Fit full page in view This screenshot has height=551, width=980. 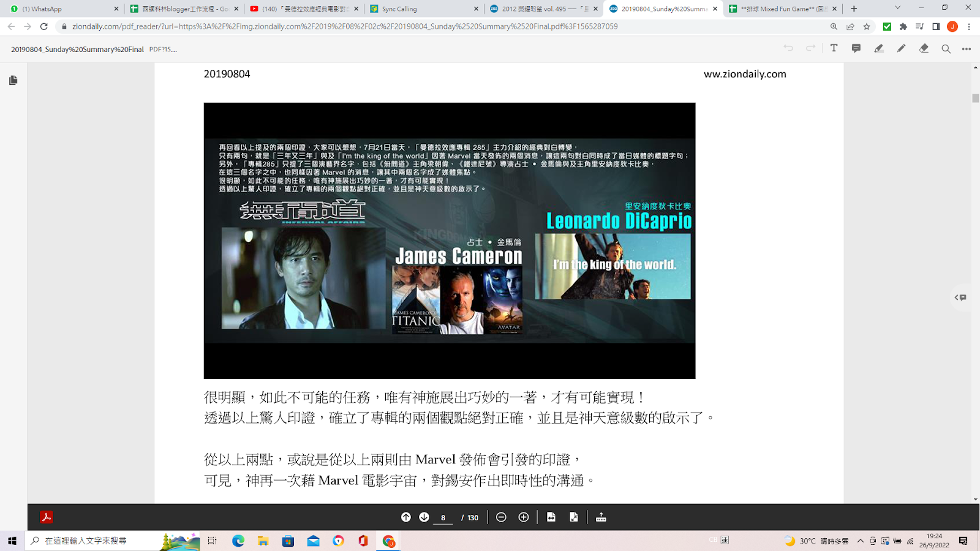coord(574,517)
